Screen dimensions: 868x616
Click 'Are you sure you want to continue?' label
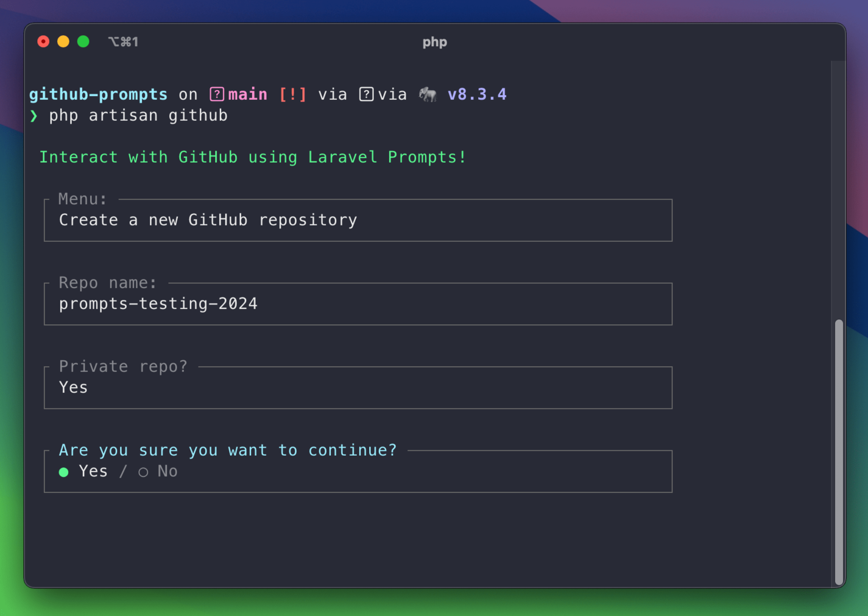tap(228, 450)
